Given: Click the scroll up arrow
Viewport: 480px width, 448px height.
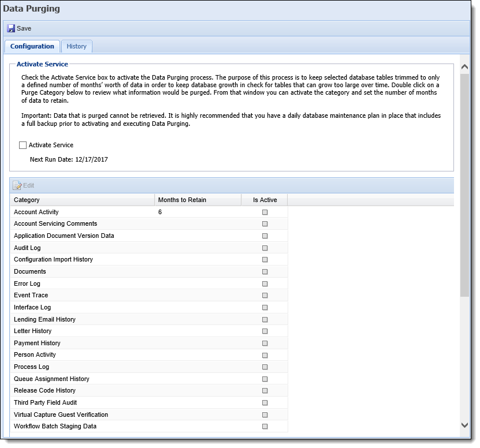Looking at the screenshot, I should 464,66.
